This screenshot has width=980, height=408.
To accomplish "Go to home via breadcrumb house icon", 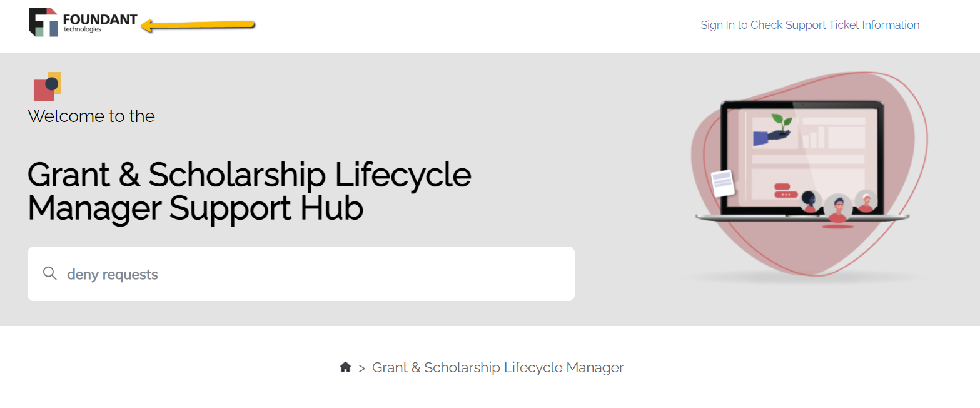I will (345, 367).
